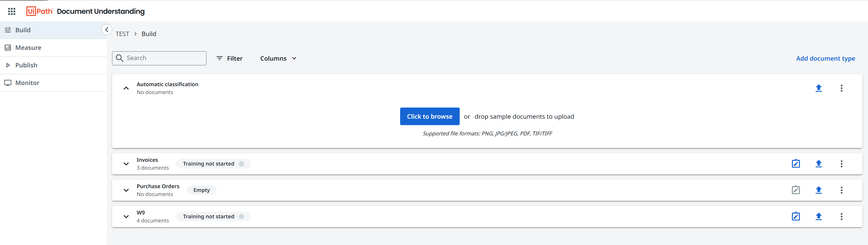This screenshot has height=245, width=868.
Task: Click W9 Training not started status
Action: coord(213,216)
